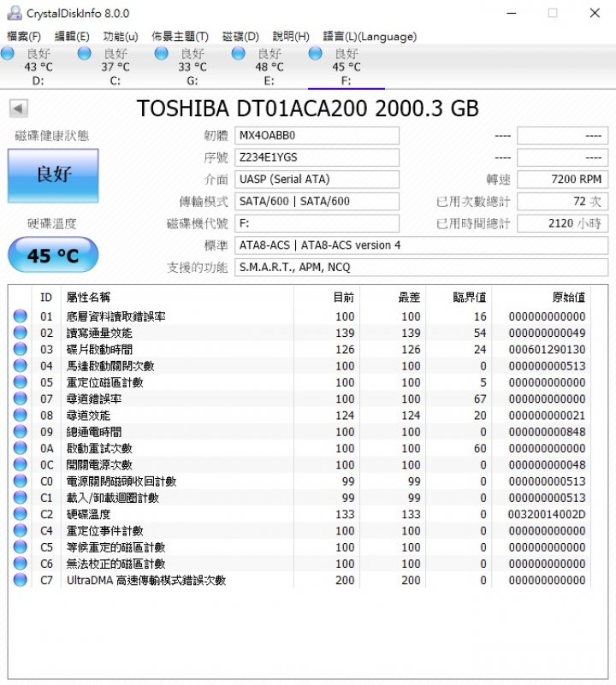Click status orb for attribute 08
The image size is (616, 685).
[x=21, y=415]
